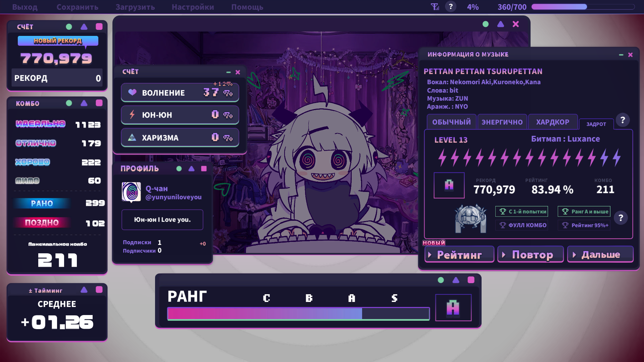Click pink square in Тайминг window
Image resolution: width=644 pixels, height=362 pixels.
pyautogui.click(x=99, y=290)
